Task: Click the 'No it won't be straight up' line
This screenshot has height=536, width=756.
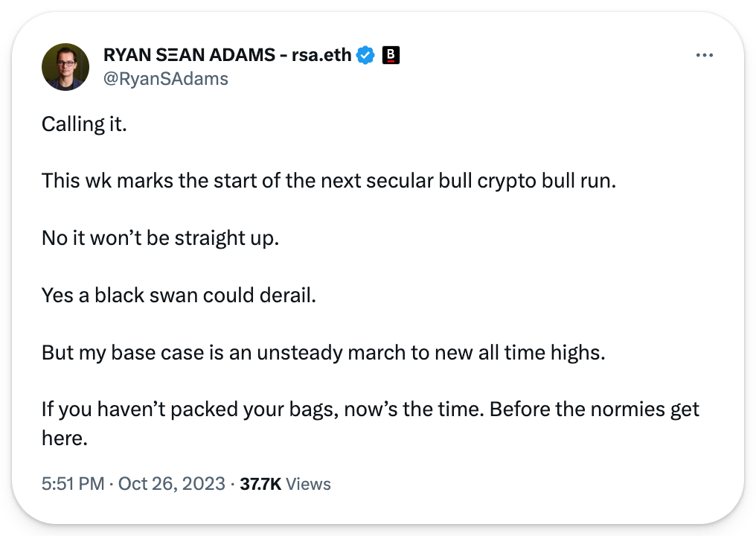Action: [161, 237]
